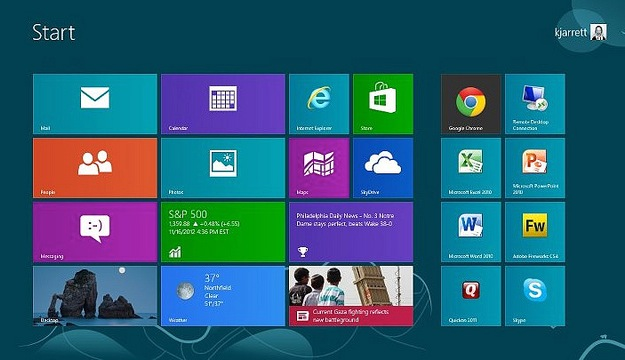Open the Desktop tile
625x360 pixels.
95,296
